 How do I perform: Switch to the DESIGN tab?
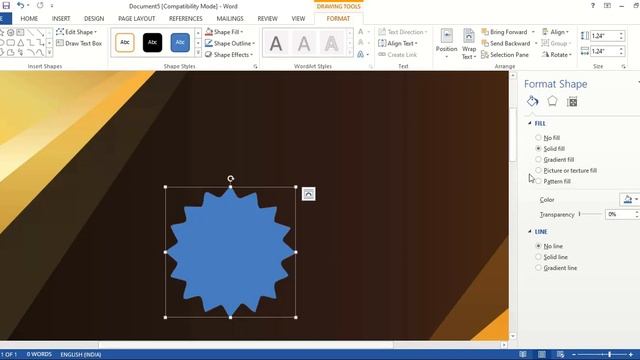pyautogui.click(x=94, y=18)
